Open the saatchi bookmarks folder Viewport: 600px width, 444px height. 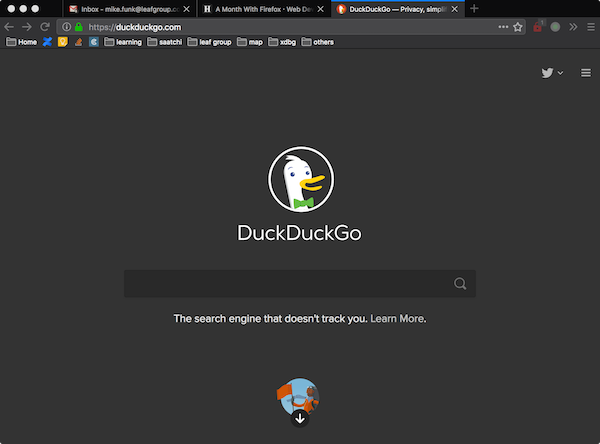[x=165, y=42]
